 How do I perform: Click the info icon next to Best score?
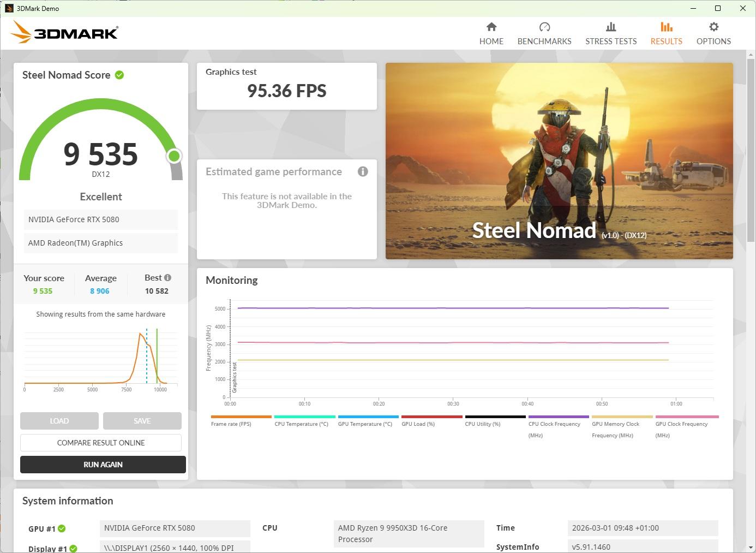click(167, 277)
